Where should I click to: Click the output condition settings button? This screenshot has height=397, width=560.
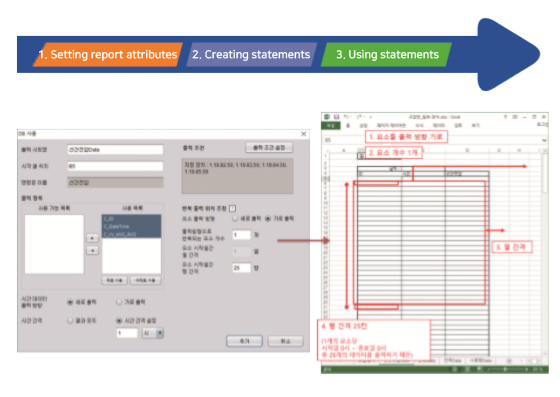269,148
